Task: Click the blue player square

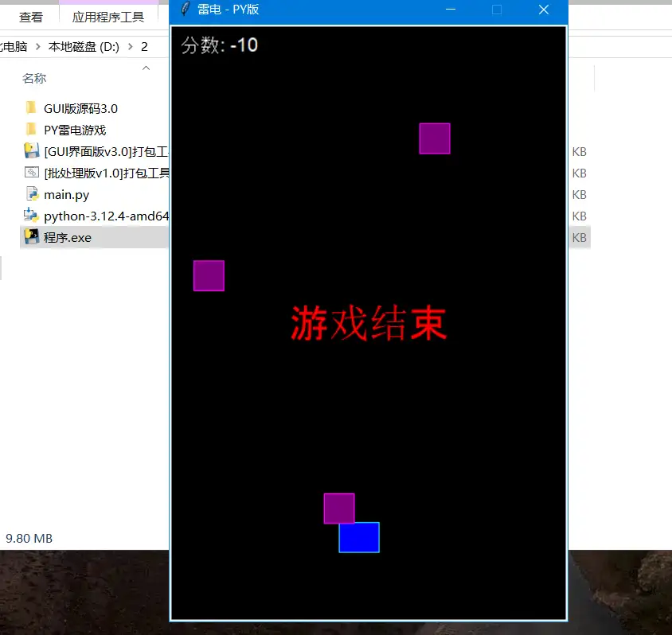Action: tap(359, 537)
